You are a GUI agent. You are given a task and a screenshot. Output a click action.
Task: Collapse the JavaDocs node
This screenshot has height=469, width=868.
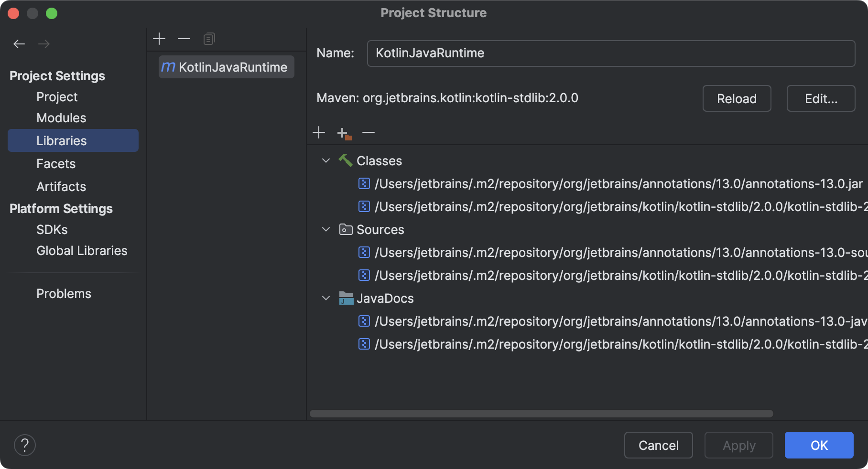tap(326, 298)
